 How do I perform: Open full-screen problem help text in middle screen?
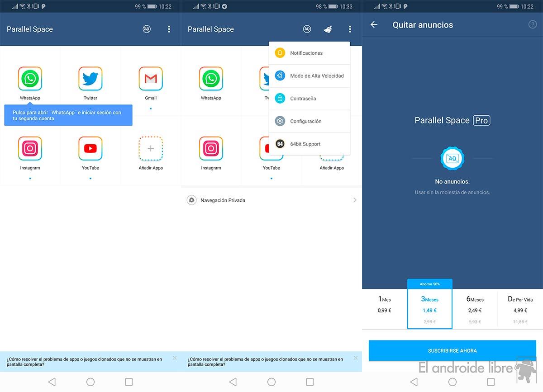pos(265,362)
